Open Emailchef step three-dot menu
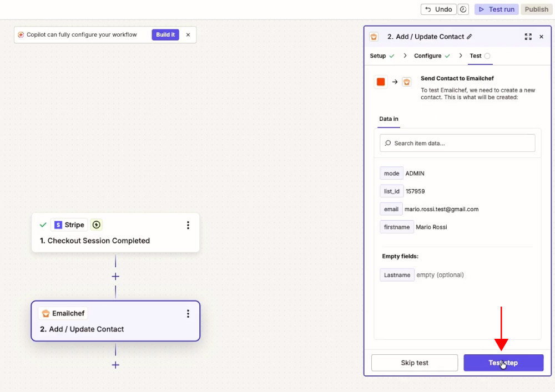Image resolution: width=555 pixels, height=392 pixels. [188, 313]
